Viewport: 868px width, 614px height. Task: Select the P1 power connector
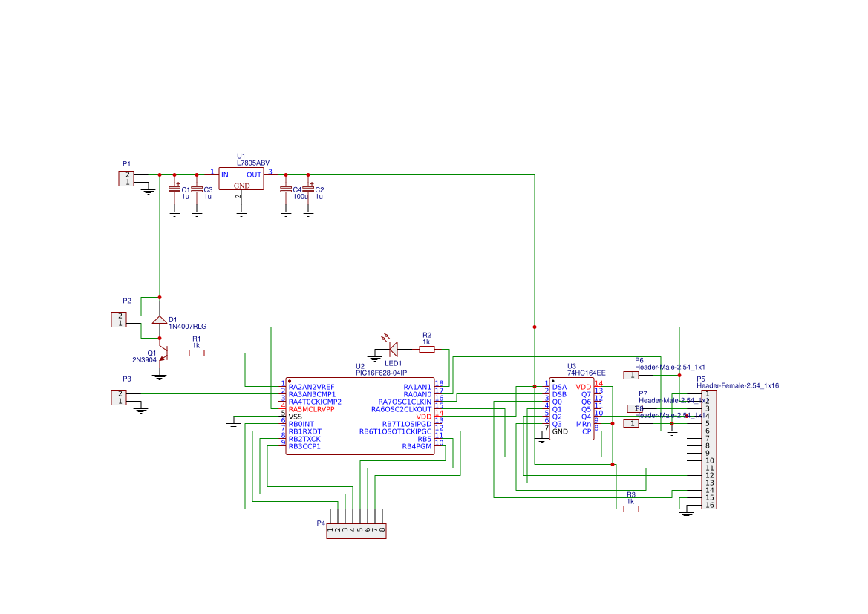coord(126,178)
